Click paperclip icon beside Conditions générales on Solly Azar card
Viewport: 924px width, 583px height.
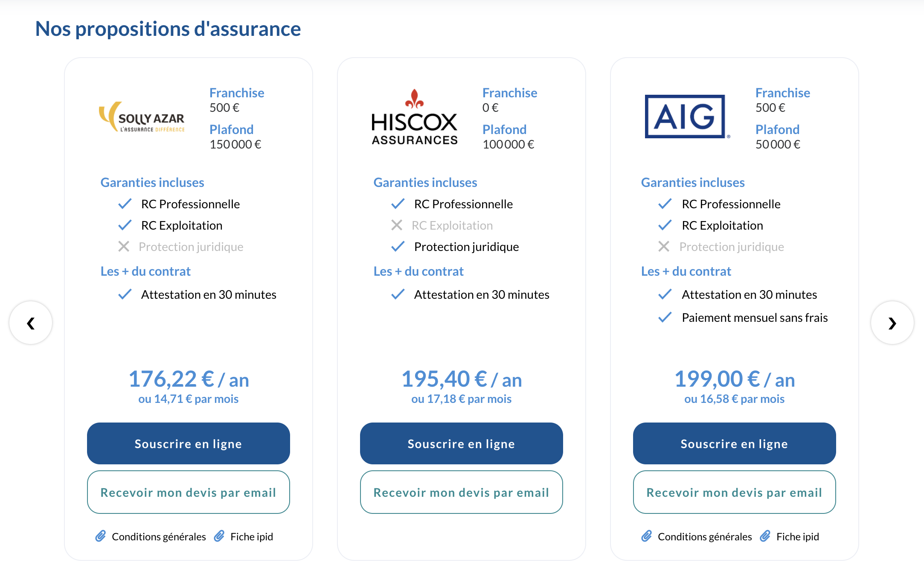pyautogui.click(x=101, y=536)
